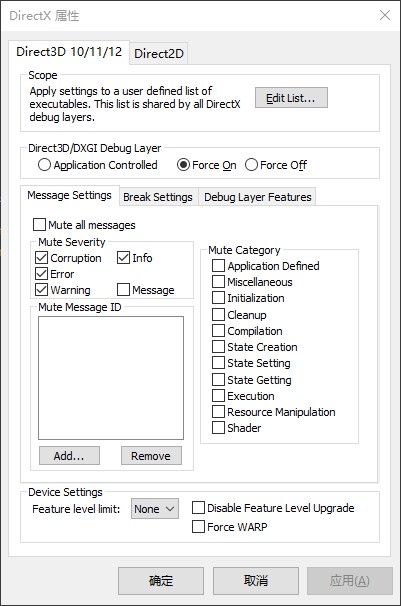This screenshot has width=401, height=606.
Task: Mute Execution category
Action: point(243,396)
